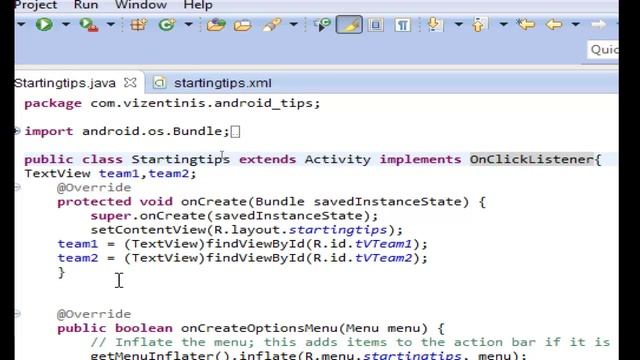Click the startingtips.xml tab file icon

[160, 83]
